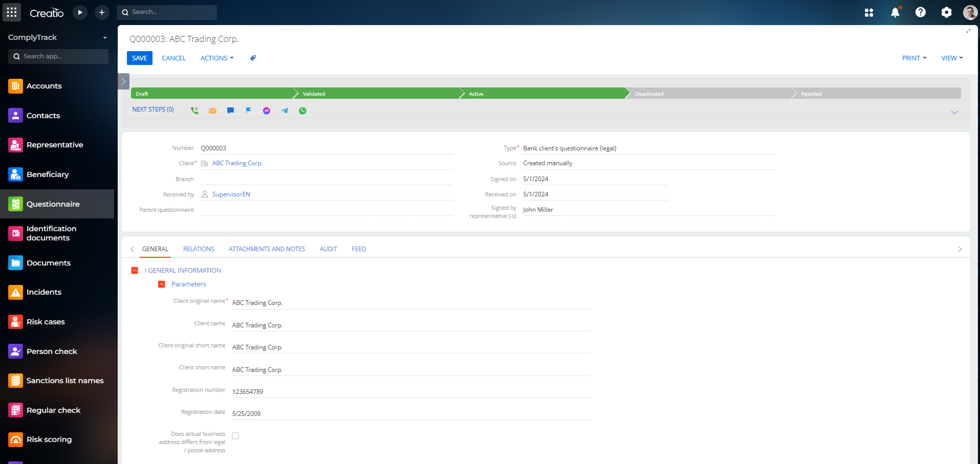Collapse the Parameters group
Screen dimensions: 980x464
pyautogui.click(x=162, y=284)
